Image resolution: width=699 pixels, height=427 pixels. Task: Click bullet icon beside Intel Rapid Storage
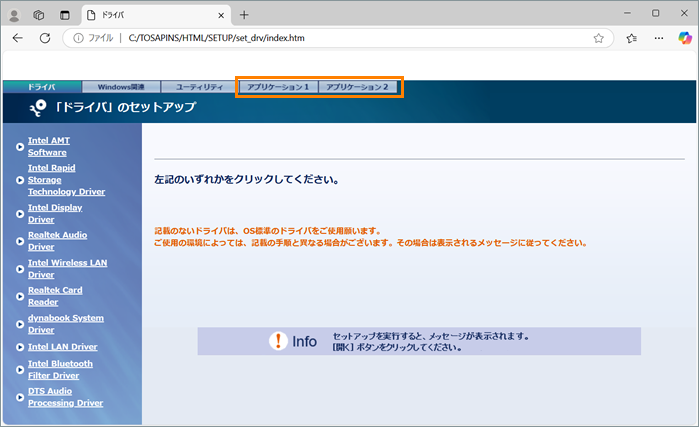[20, 180]
